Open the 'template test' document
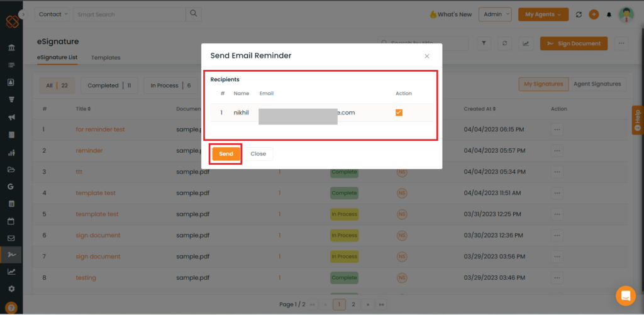 pos(96,192)
